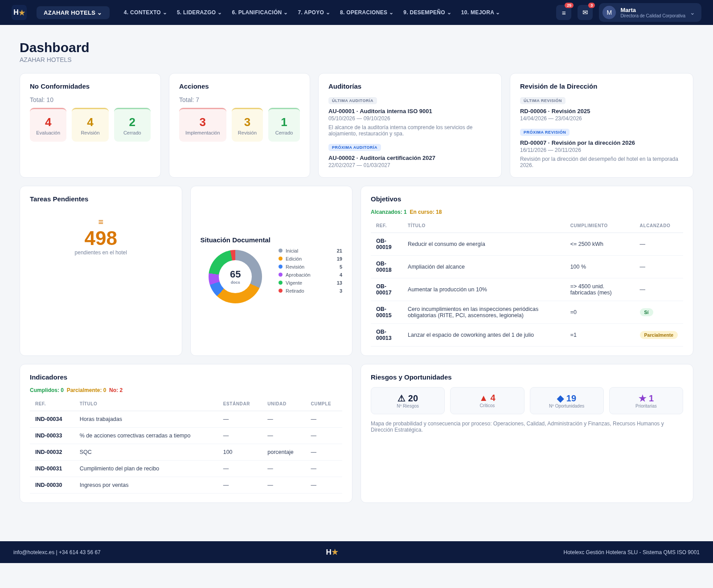Click the list icon above 498 pending tasks
Image resolution: width=713 pixels, height=588 pixels.
click(101, 222)
